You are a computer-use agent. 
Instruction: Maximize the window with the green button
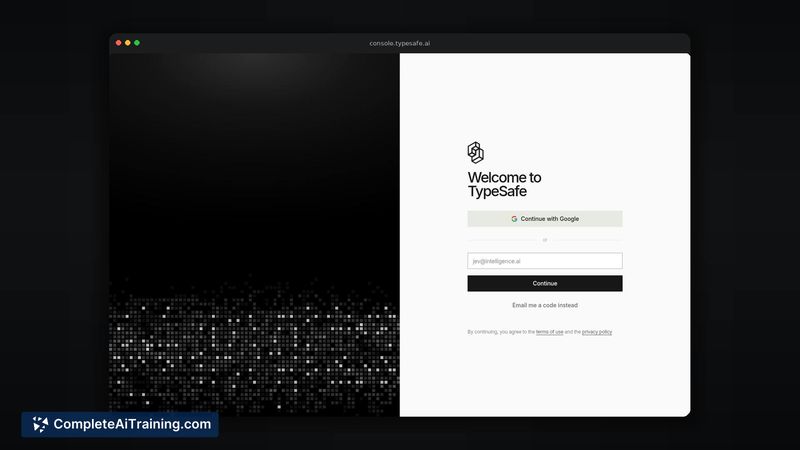click(137, 43)
